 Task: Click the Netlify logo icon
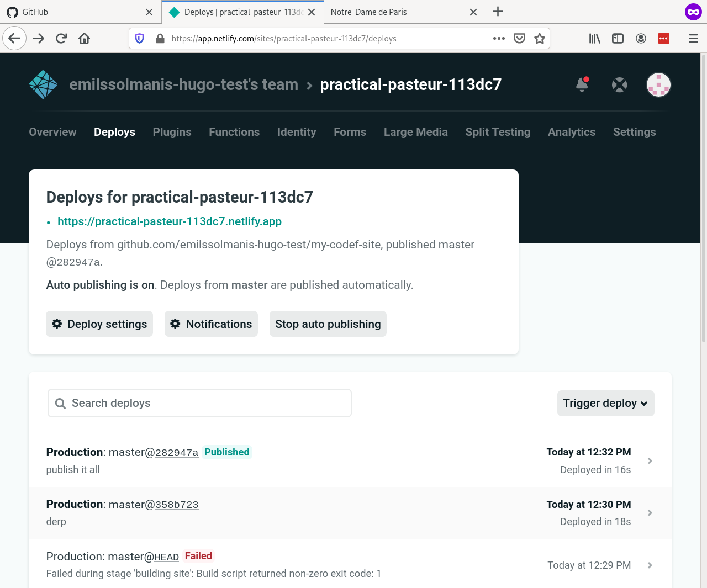click(43, 84)
